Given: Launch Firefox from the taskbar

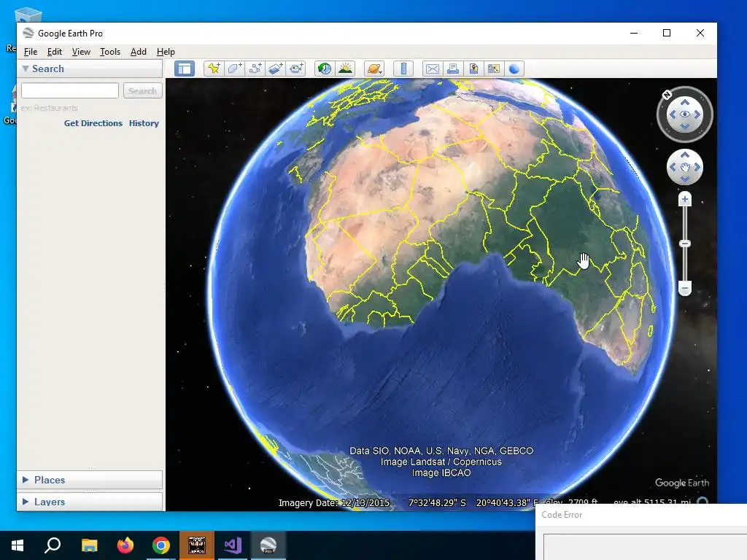Looking at the screenshot, I should [x=125, y=545].
